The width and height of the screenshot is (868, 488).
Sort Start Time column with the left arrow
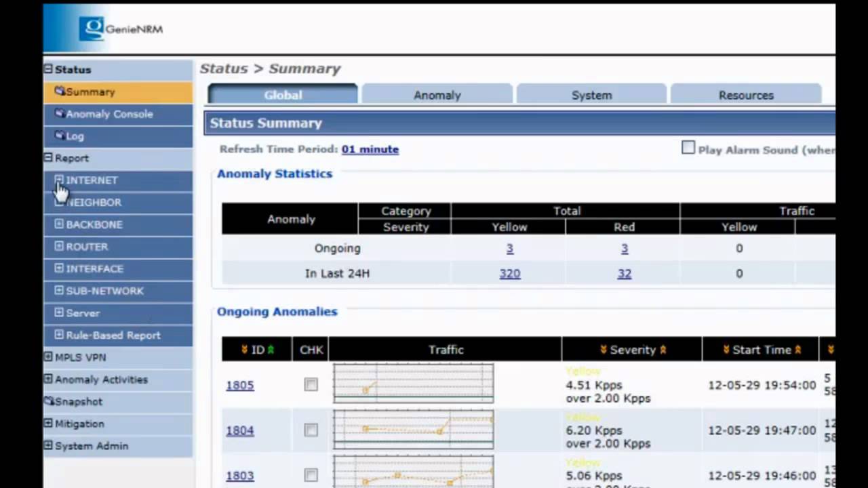pos(726,350)
